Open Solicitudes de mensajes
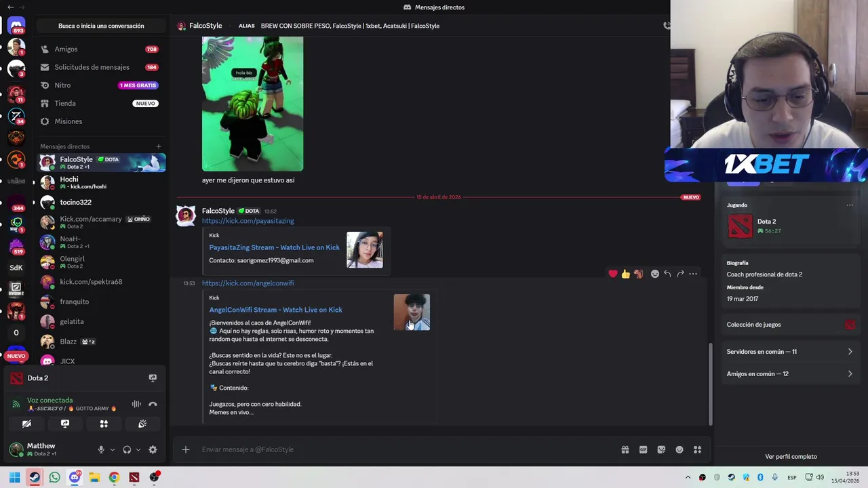868x488 pixels. (x=101, y=67)
